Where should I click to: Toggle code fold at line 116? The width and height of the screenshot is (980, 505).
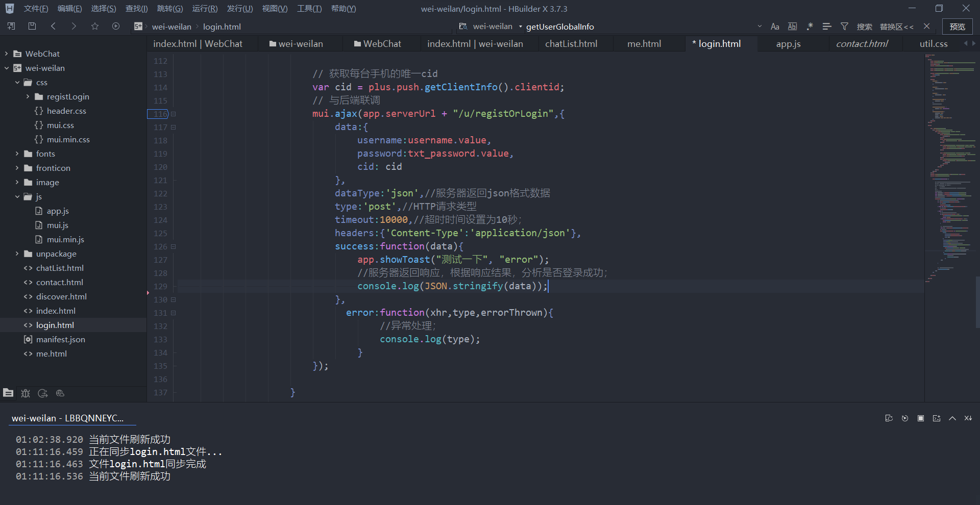(174, 114)
